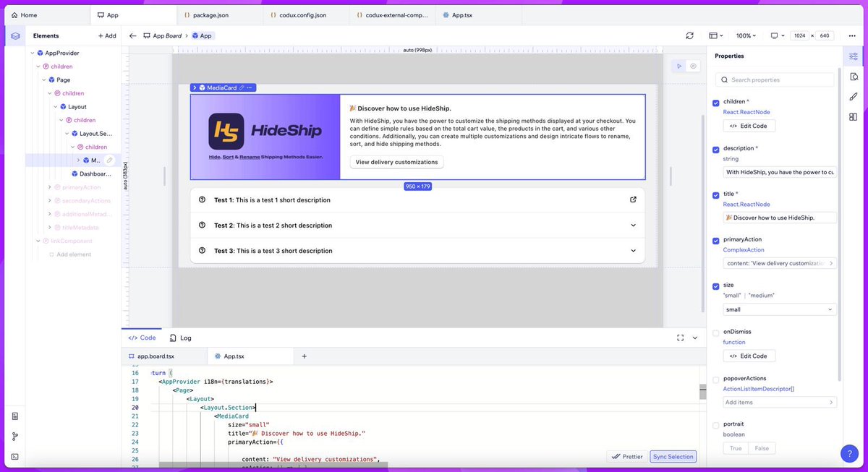Switch to the codux-external-comp tab
868x472 pixels.
pos(392,14)
